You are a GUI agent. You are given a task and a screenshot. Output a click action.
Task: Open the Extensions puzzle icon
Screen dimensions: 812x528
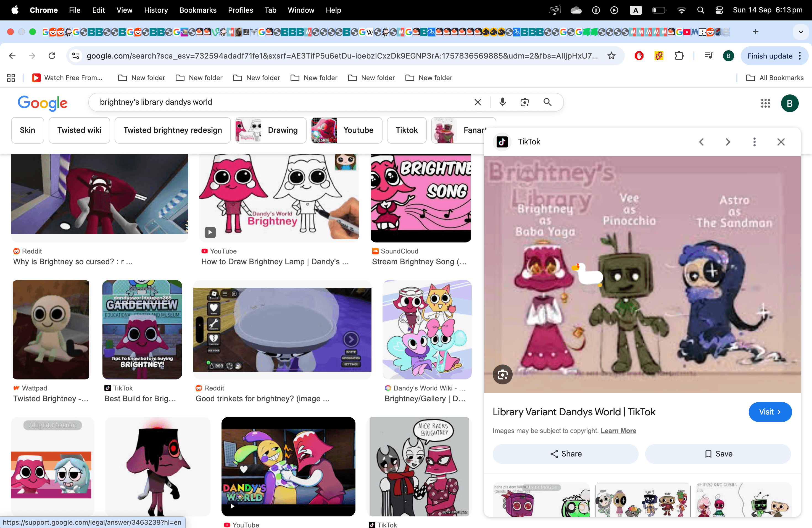click(679, 56)
